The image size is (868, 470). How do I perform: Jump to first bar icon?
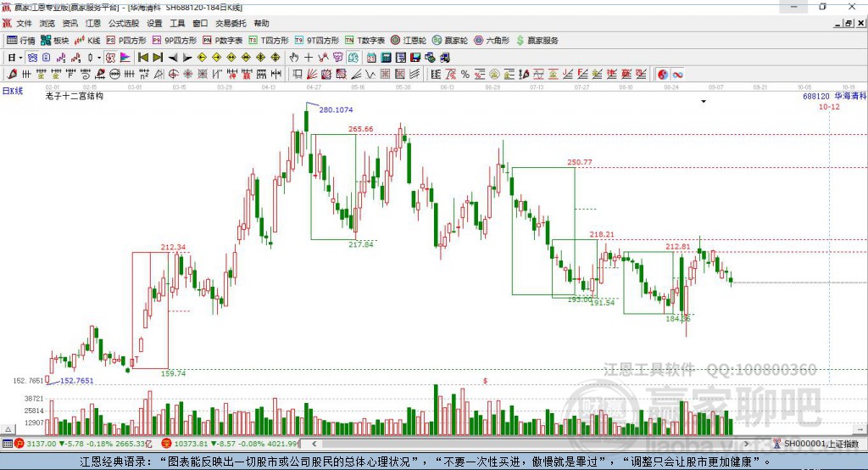(143, 58)
